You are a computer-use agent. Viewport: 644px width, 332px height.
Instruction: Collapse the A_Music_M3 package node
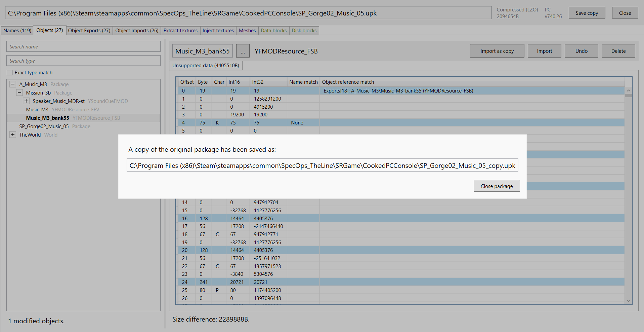point(13,84)
